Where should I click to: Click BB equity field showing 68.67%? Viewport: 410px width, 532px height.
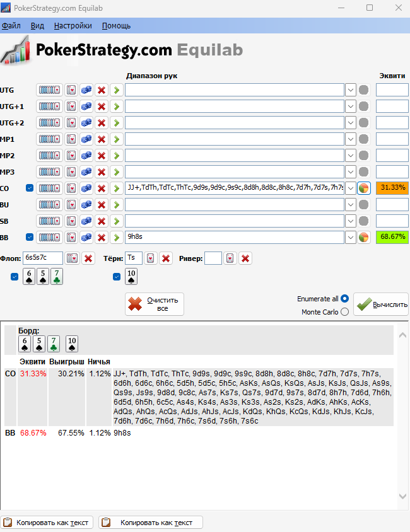[392, 237]
